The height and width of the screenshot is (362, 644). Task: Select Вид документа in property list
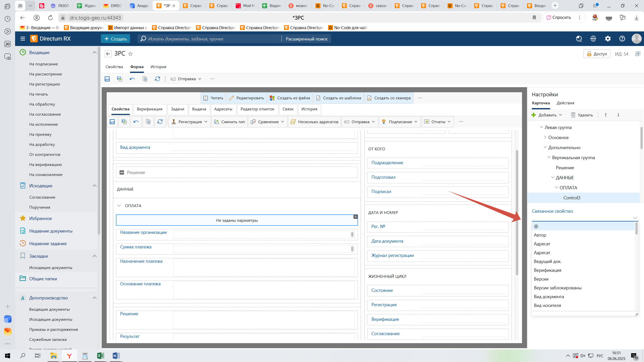click(x=583, y=297)
